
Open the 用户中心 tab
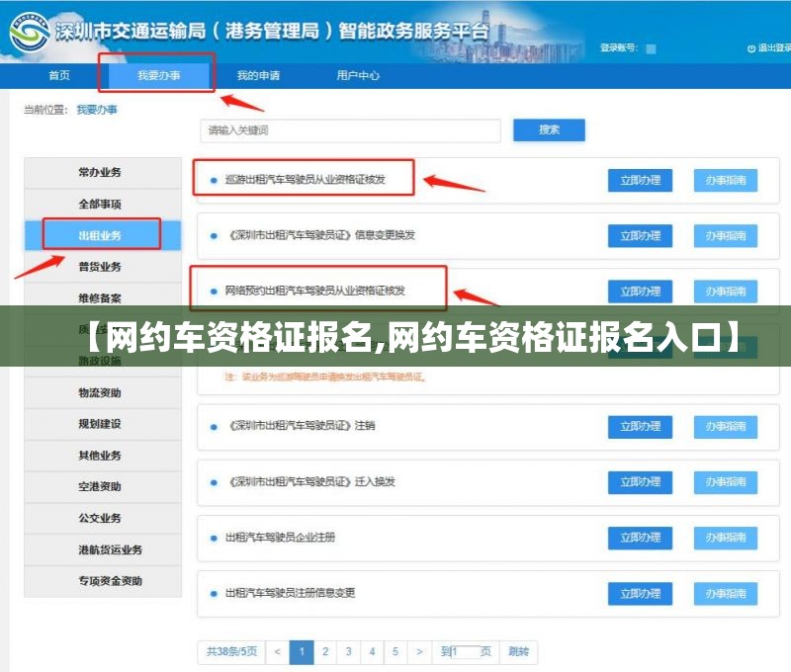coord(358,76)
